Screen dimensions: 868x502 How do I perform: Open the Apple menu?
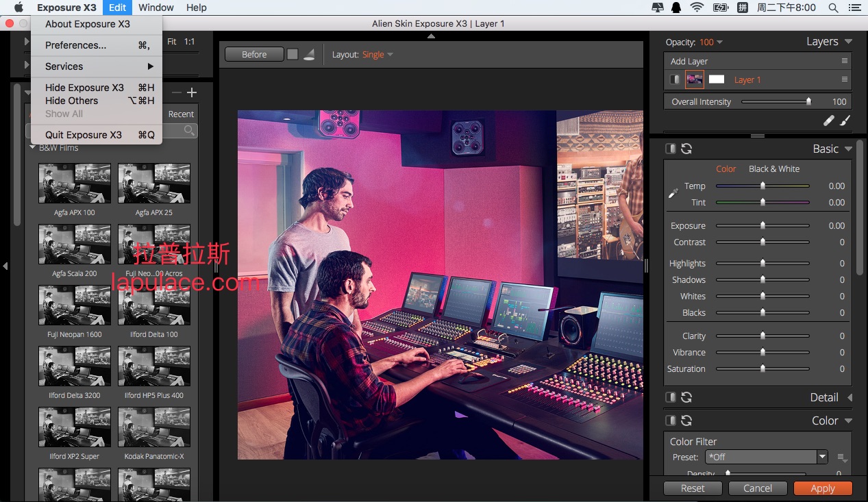18,8
